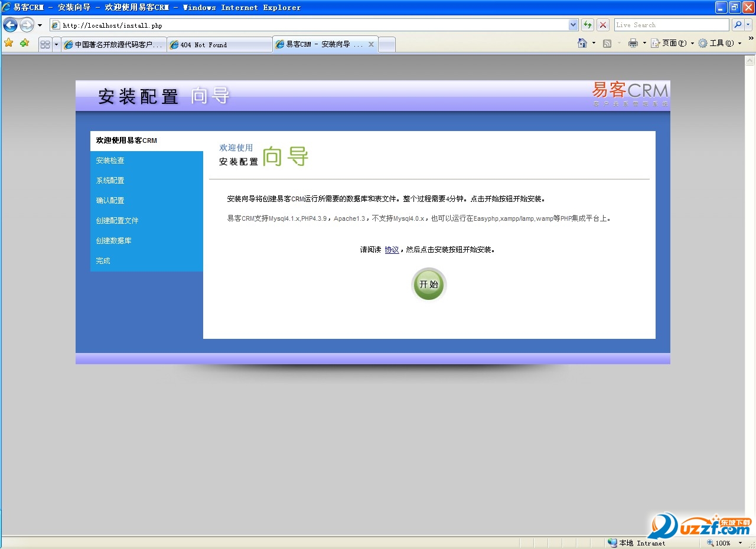756x549 pixels.
Task: Refresh the page with the green arrows icon
Action: click(588, 25)
